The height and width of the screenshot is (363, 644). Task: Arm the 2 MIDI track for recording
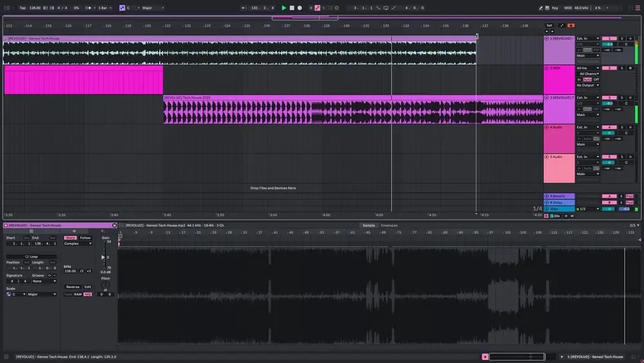click(630, 68)
